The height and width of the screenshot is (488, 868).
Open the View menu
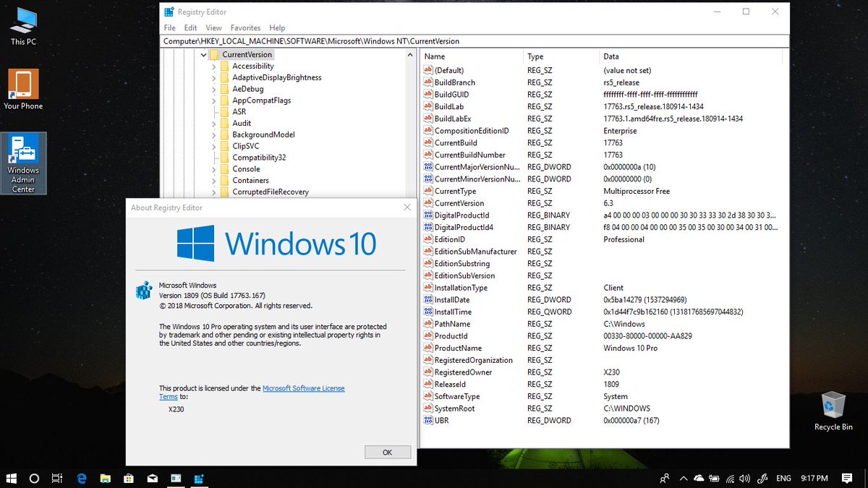click(213, 27)
